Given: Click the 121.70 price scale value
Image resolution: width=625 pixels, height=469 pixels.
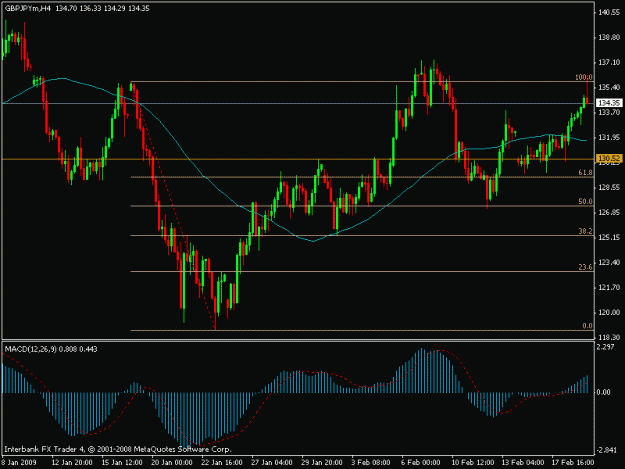Looking at the screenshot, I should [609, 287].
